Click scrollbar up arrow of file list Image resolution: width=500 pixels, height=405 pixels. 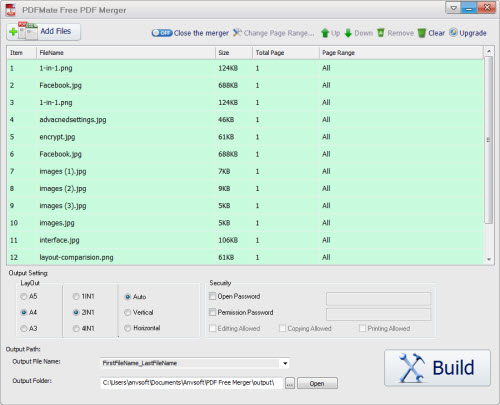point(489,51)
